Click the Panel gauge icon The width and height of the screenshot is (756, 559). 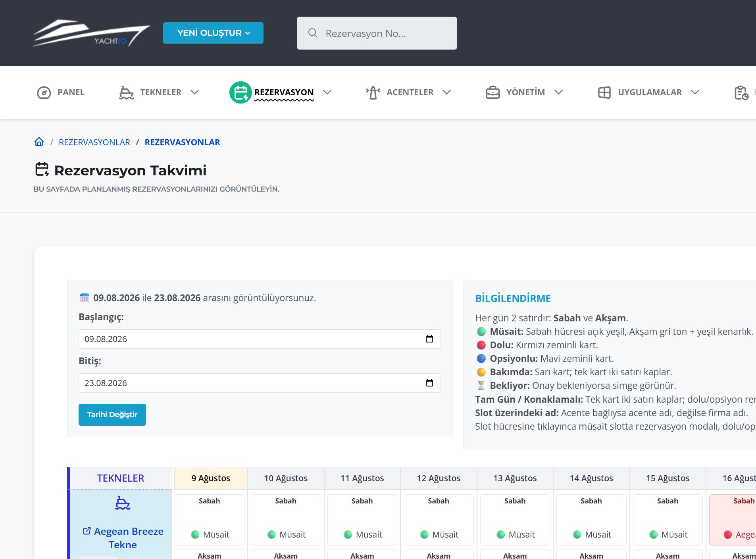[x=44, y=92]
